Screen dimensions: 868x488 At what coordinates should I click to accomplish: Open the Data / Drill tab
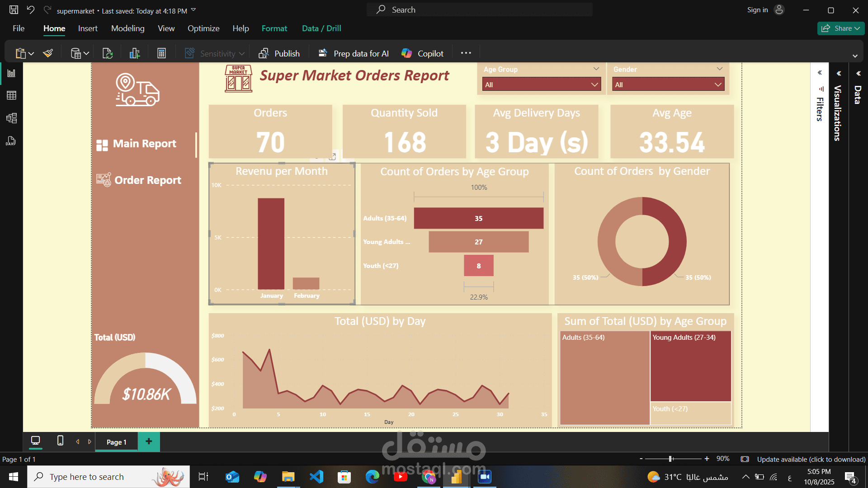pos(321,28)
